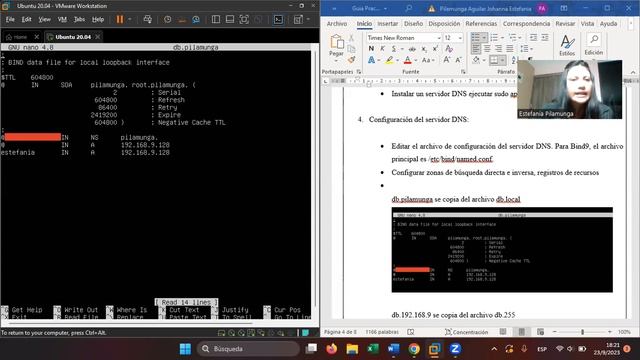Toggle the VMware library sidebar view
640x360 pixels.
pos(216,19)
